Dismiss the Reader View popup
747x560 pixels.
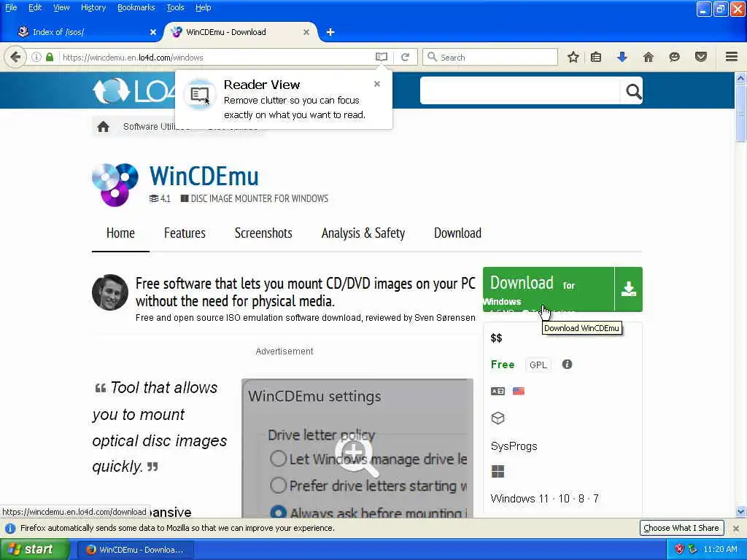pyautogui.click(x=377, y=84)
